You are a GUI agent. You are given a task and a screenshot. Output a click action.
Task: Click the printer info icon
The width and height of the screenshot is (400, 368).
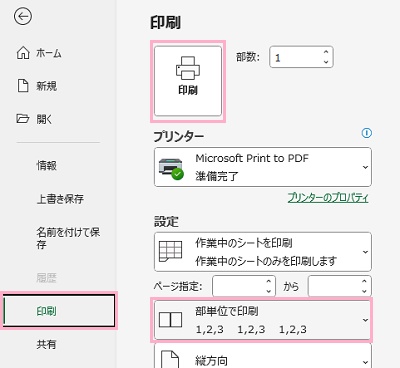coord(367,133)
